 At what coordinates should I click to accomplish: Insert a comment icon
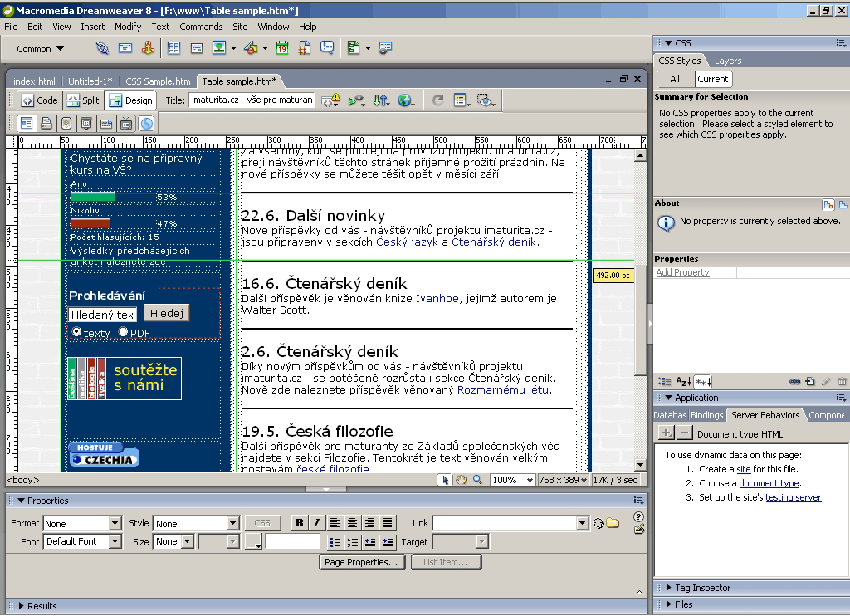coord(327,48)
